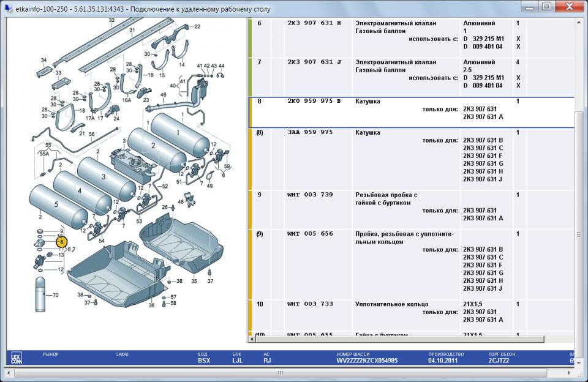Viewport: 588px width, 382px height.
Task: Select part number WHT 003 739
Action: pos(310,195)
